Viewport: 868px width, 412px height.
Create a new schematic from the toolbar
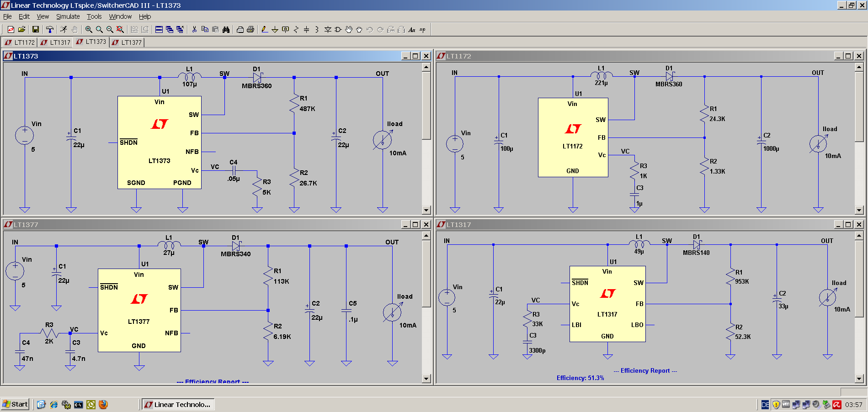[11, 29]
